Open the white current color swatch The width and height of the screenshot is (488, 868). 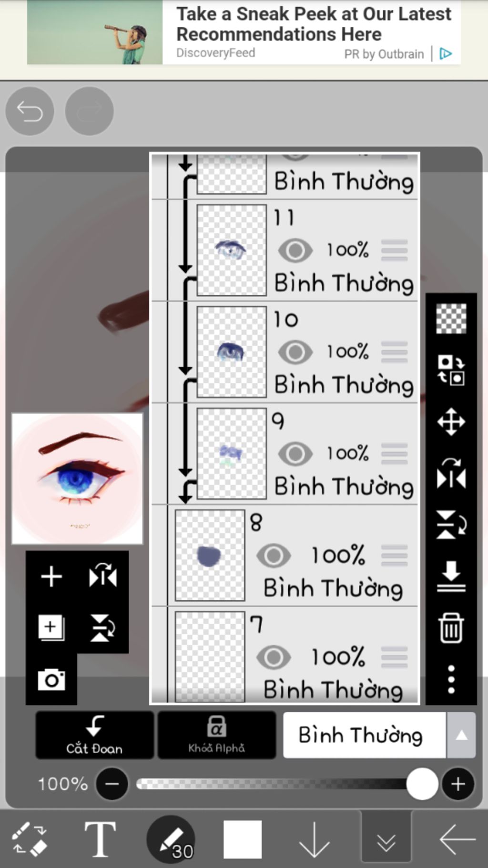(x=243, y=839)
